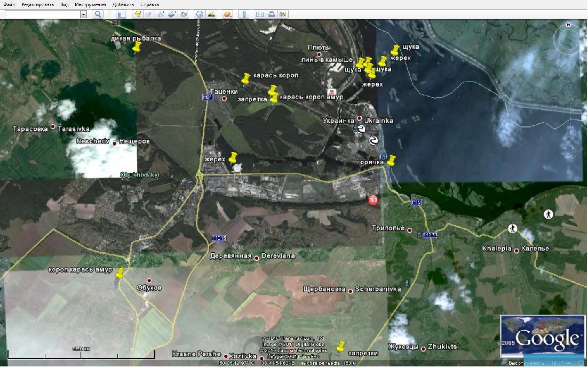Start recording a tour

pyautogui.click(x=184, y=14)
